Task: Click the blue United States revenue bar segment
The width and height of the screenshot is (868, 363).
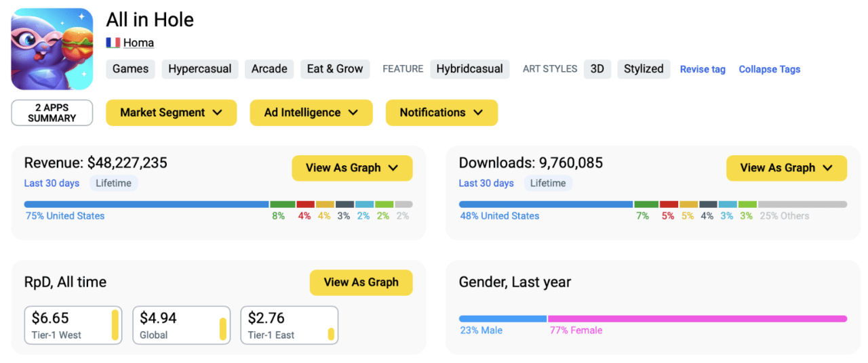Action: (146, 204)
